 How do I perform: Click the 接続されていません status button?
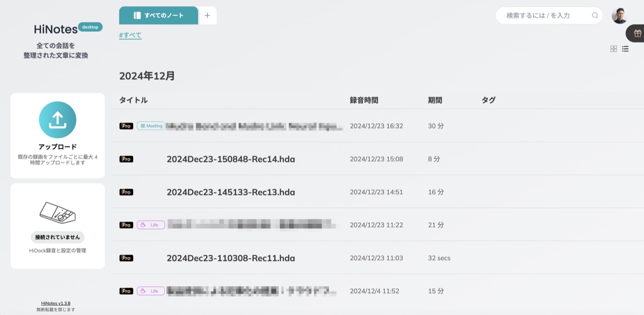(x=57, y=237)
